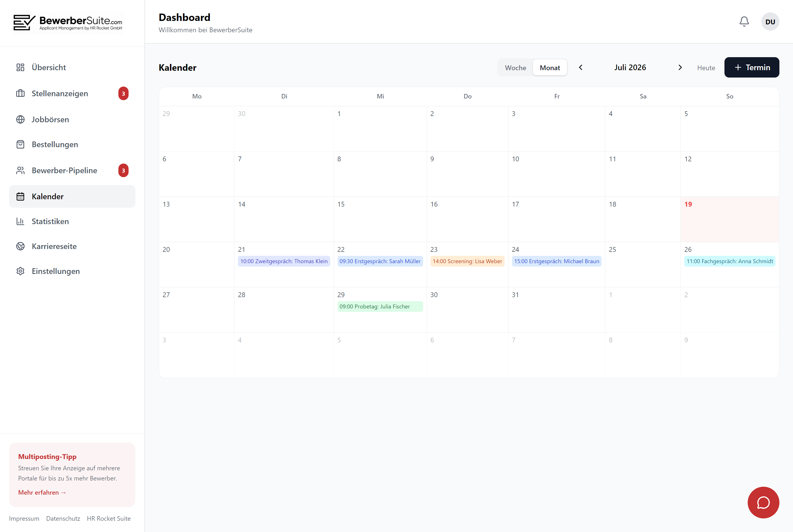The image size is (793, 532).
Task: Click the Einstellungen gear icon
Action: 20,271
